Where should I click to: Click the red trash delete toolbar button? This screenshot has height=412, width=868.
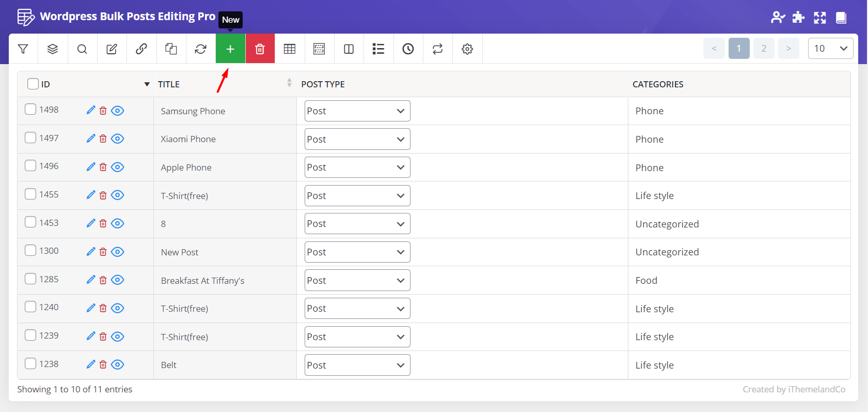pos(260,49)
